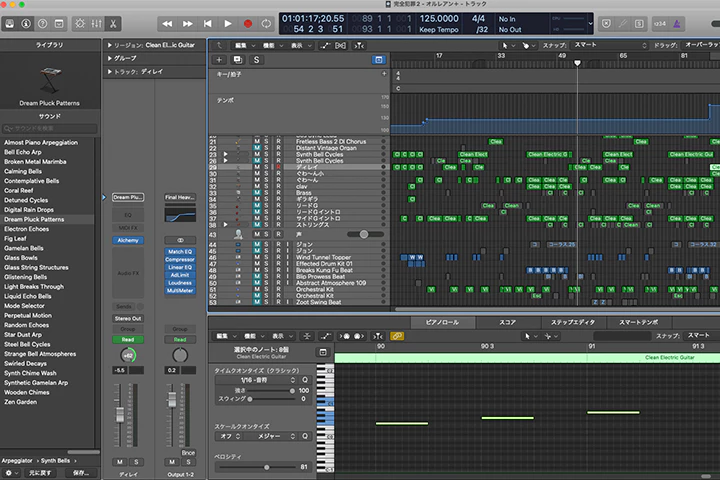Click the Match EQ plugin slot

coord(180,252)
